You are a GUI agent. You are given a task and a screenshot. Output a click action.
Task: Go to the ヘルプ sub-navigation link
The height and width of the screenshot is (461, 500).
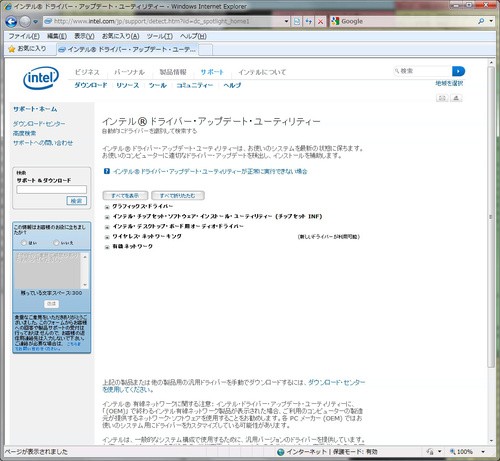tap(232, 85)
